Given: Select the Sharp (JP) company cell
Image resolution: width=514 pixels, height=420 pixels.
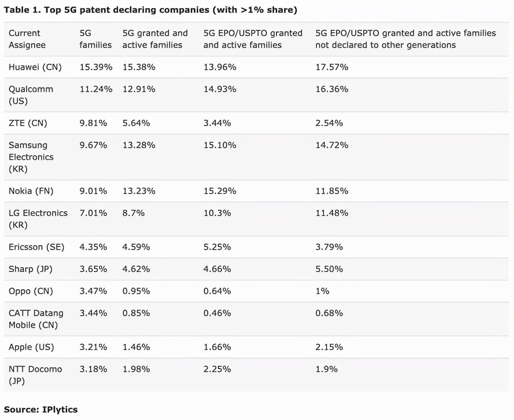Looking at the screenshot, I should point(31,269).
